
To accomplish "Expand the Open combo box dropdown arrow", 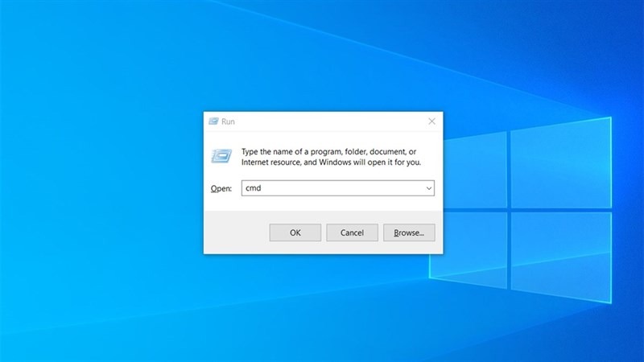I will click(429, 188).
